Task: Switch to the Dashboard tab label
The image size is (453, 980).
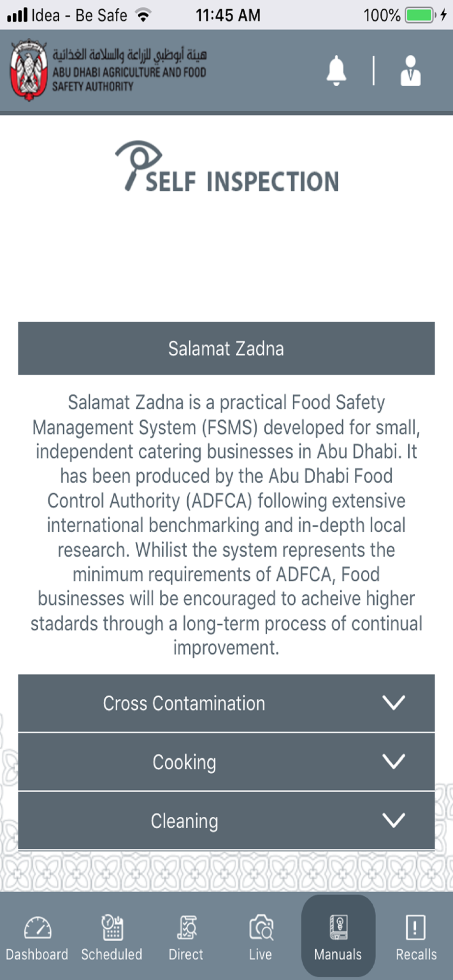Action: 37,955
